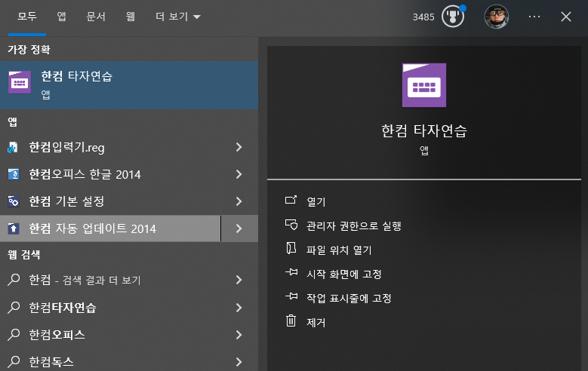Image resolution: width=588 pixels, height=371 pixels.
Task: Select the 한컴 - 검색 결과 더 보기 web result
Action: 111,280
